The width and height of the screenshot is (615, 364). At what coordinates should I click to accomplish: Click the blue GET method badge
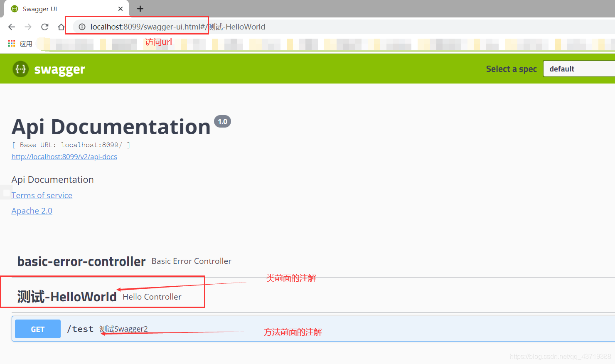click(x=37, y=329)
